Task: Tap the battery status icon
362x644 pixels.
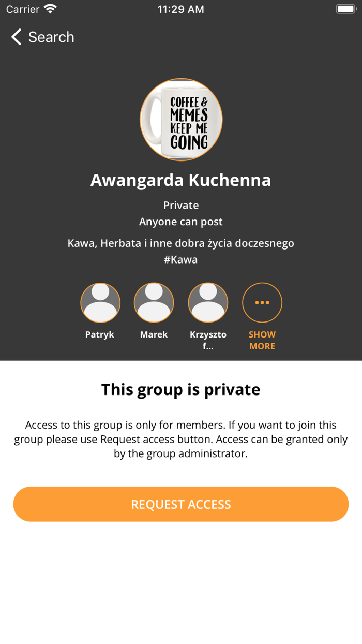Action: point(345,9)
